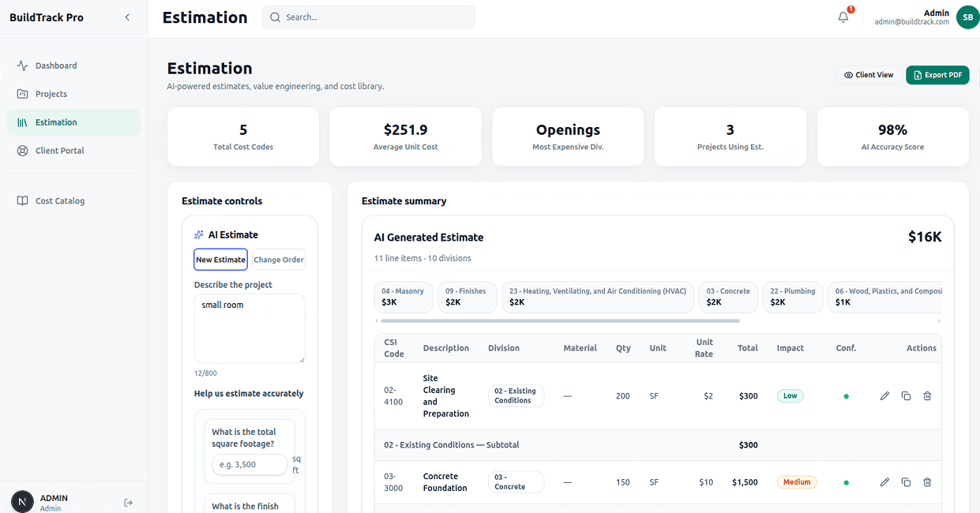The image size is (980, 513).
Task: Click the CSI Code column header
Action: 394,348
